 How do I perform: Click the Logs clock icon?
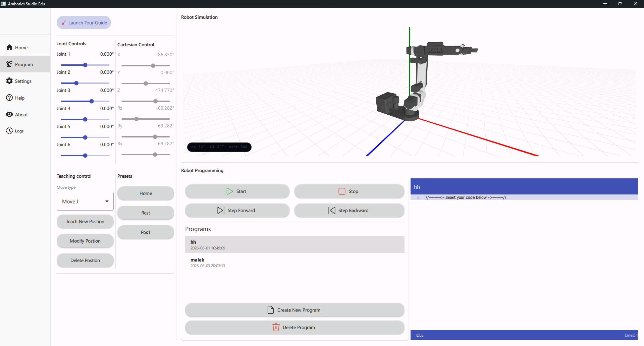tap(9, 131)
